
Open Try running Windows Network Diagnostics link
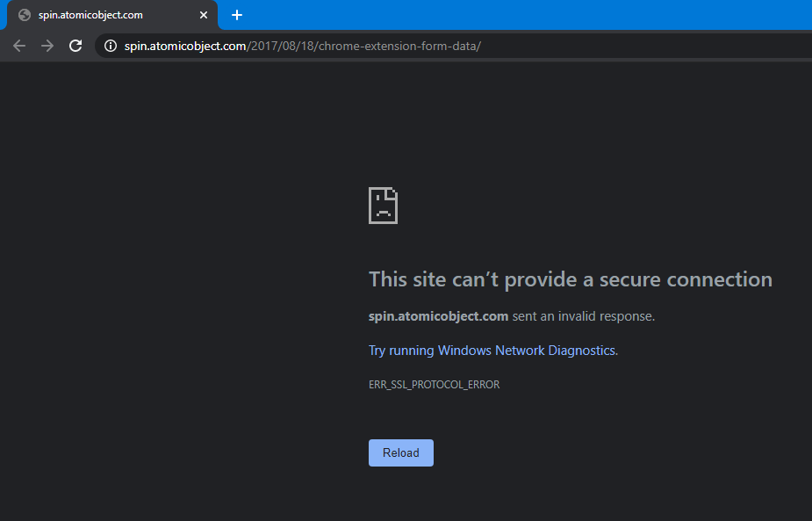tap(492, 351)
